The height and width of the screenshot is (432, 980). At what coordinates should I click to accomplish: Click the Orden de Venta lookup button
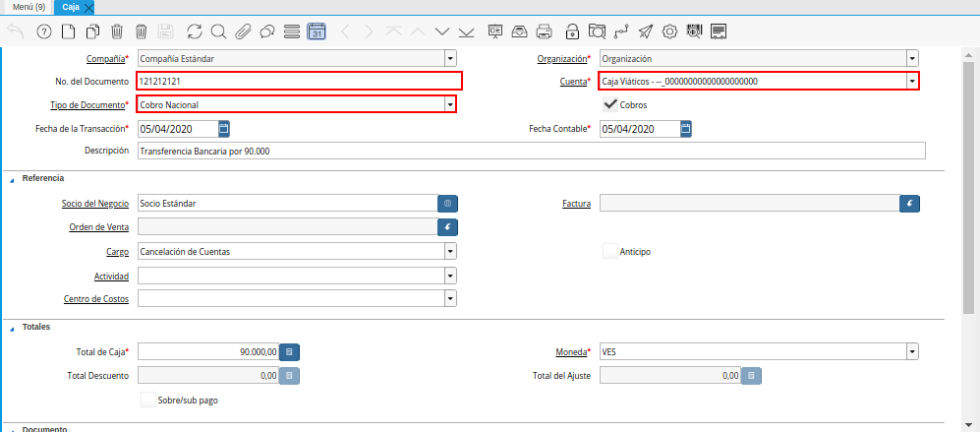pyautogui.click(x=447, y=226)
